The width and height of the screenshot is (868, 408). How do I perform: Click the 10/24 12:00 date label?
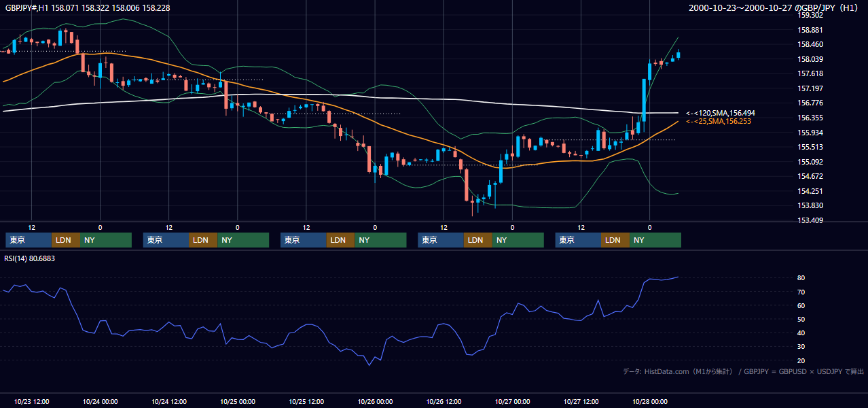168,401
